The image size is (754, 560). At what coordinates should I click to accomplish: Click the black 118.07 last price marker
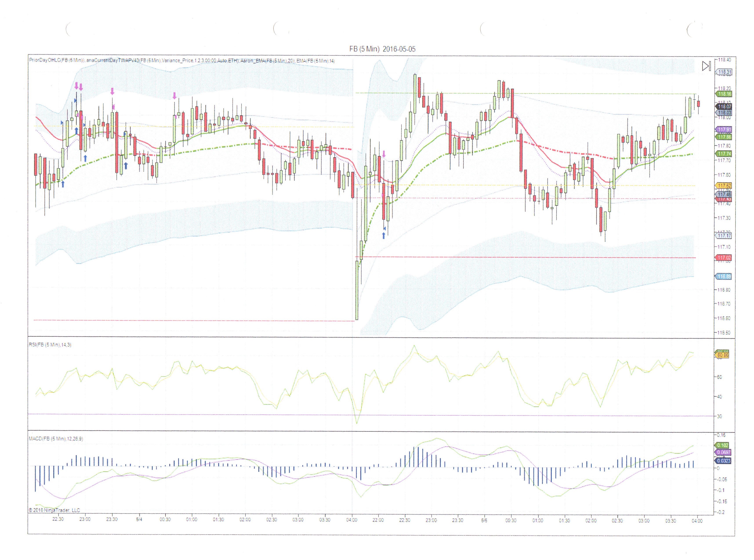[x=724, y=107]
